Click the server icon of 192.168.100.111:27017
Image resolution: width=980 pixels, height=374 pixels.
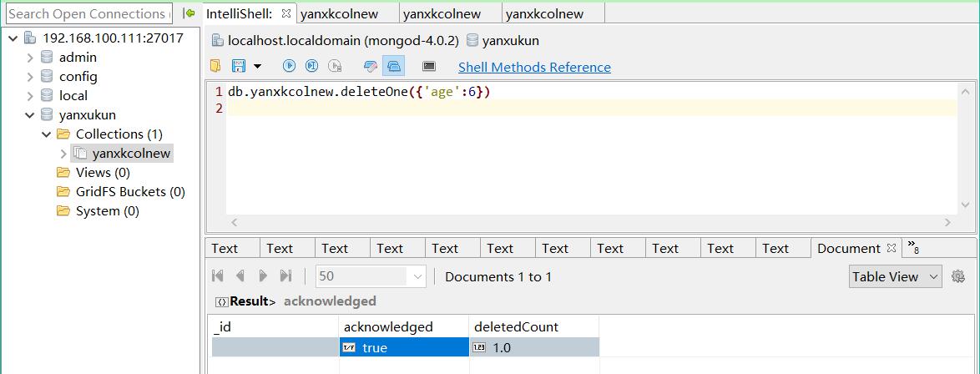30,38
